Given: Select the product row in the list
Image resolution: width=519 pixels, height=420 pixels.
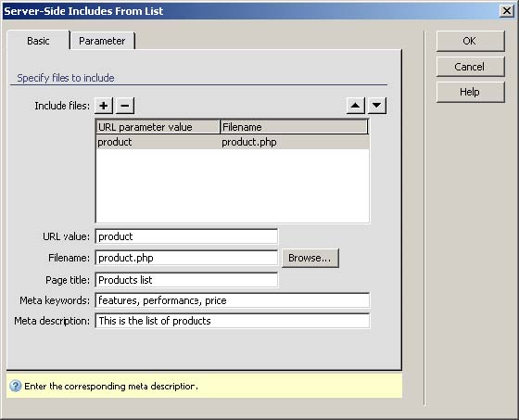Looking at the screenshot, I should 233,142.
